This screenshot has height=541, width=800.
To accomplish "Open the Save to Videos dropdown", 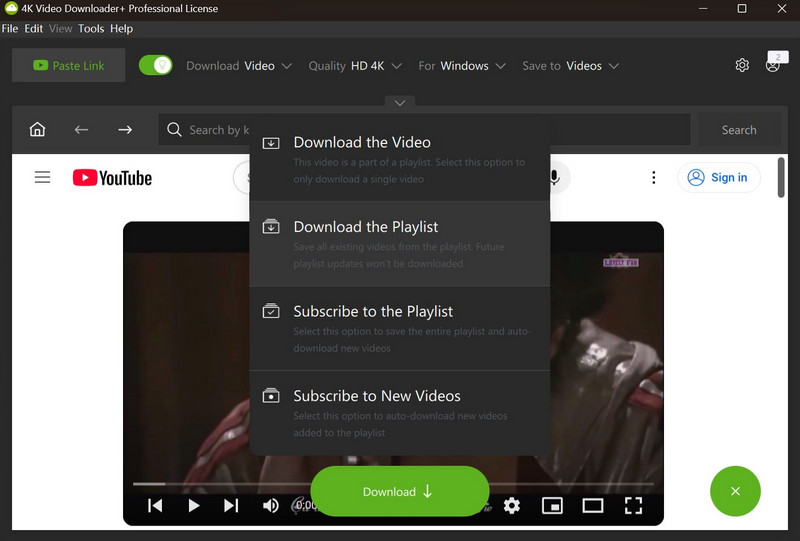I will [570, 66].
